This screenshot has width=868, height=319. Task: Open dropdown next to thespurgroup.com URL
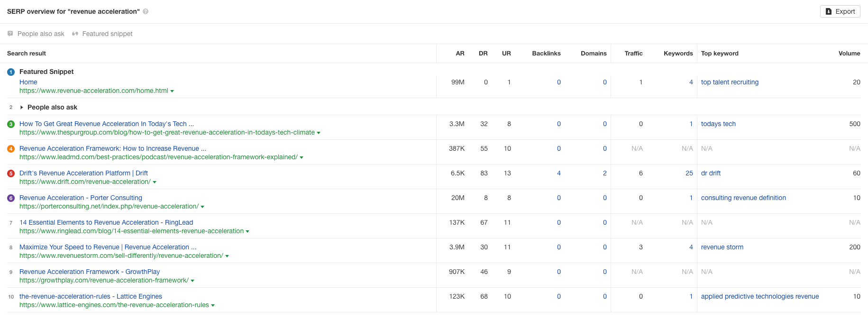[319, 133]
